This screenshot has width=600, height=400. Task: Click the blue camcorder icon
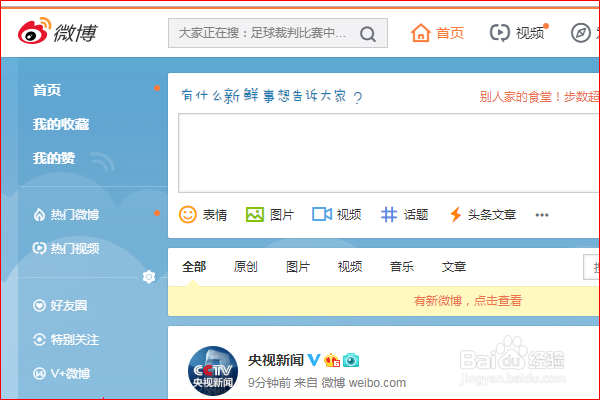coord(322,214)
